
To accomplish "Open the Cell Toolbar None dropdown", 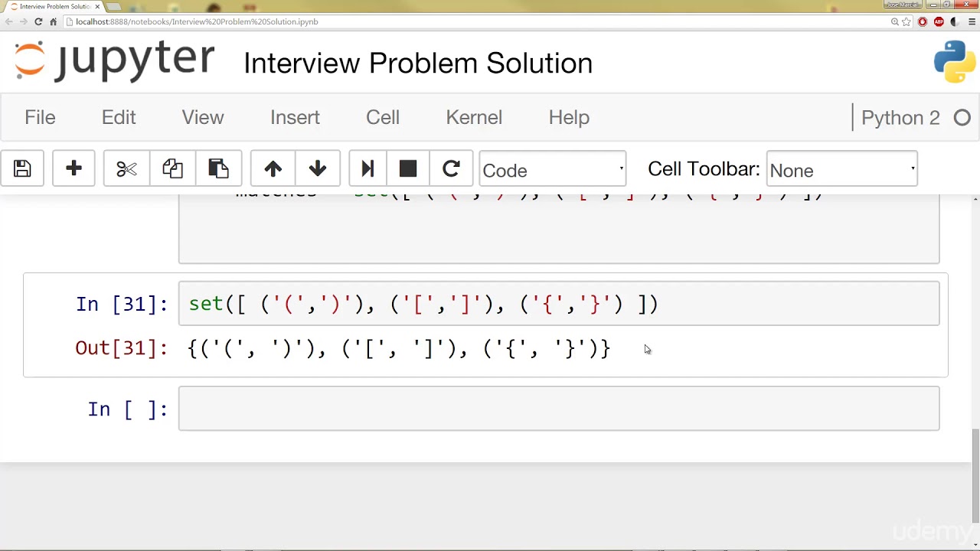I will coord(842,170).
